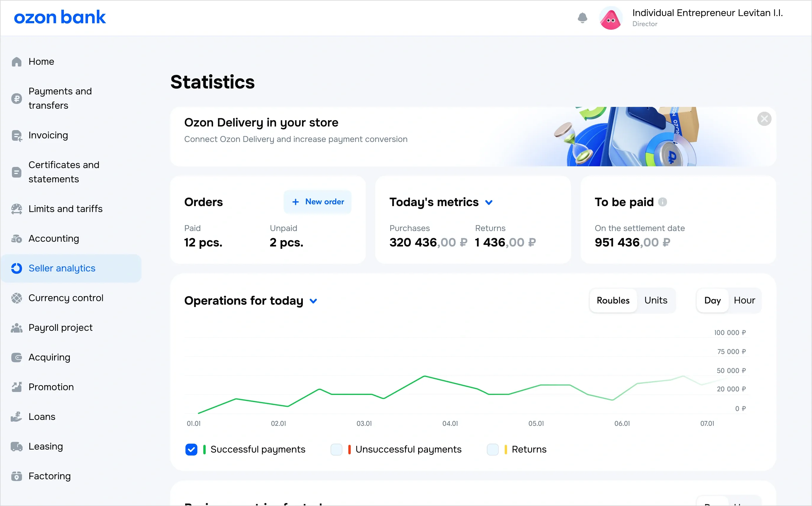Image resolution: width=812 pixels, height=506 pixels.
Task: Click the Unsuccessful payments red color marker
Action: point(350,450)
